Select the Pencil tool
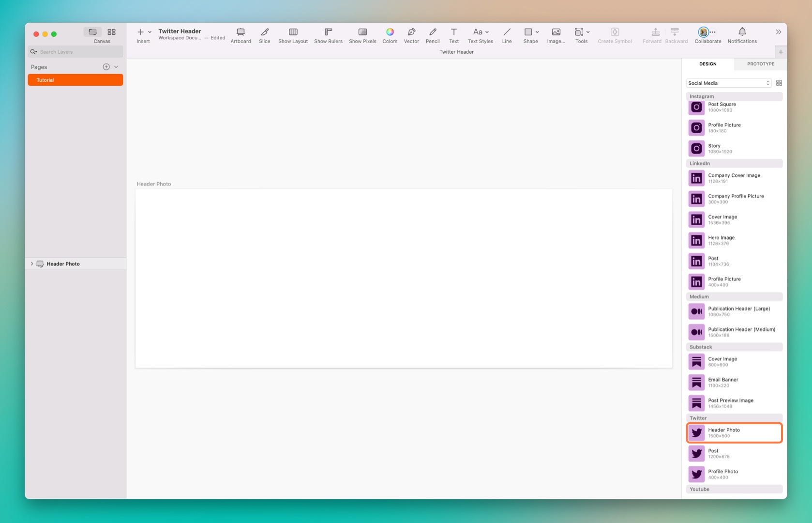The height and width of the screenshot is (523, 812). pyautogui.click(x=433, y=35)
